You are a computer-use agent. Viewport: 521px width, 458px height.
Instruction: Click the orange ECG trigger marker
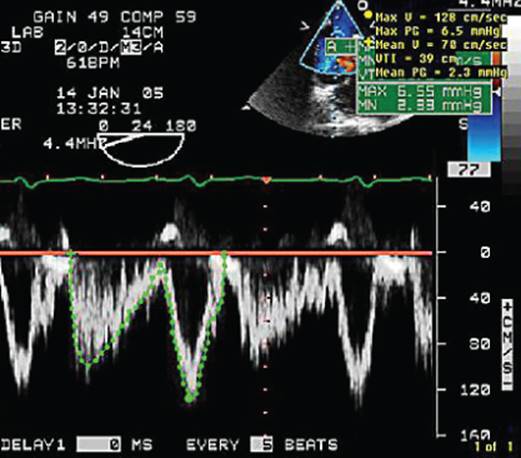point(266,180)
